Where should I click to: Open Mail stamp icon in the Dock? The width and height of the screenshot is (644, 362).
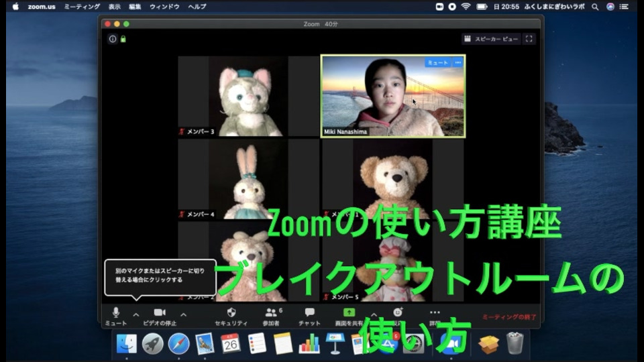tap(205, 343)
